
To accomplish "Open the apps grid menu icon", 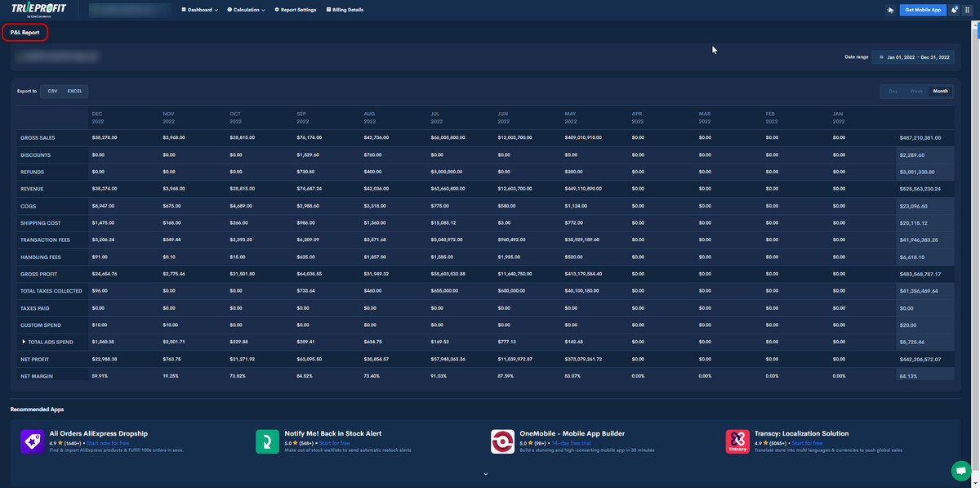I will click(967, 10).
